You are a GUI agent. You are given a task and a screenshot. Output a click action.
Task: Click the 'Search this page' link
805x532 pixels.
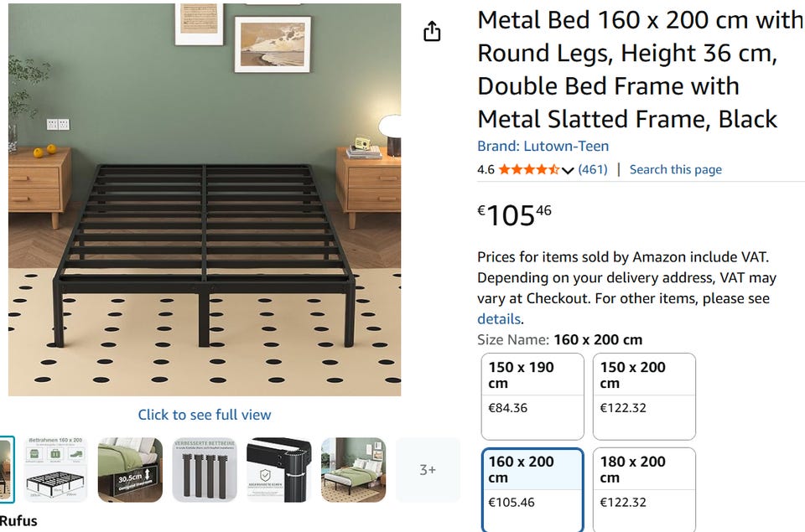coord(675,169)
